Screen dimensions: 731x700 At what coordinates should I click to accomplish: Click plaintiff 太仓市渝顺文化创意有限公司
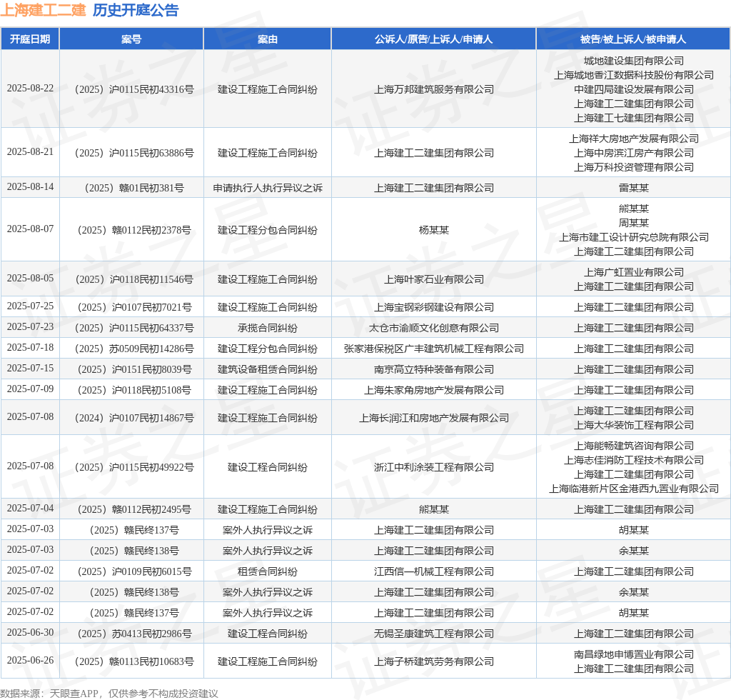(433, 328)
